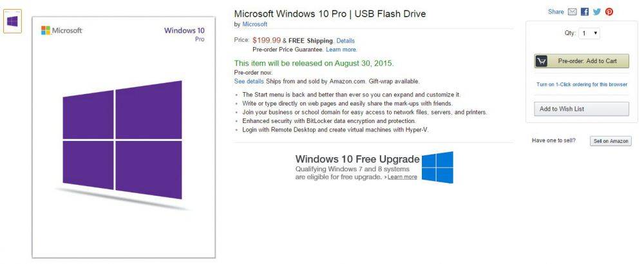The image size is (644, 264).
Task: Add item to Wish List
Action: pyautogui.click(x=581, y=109)
